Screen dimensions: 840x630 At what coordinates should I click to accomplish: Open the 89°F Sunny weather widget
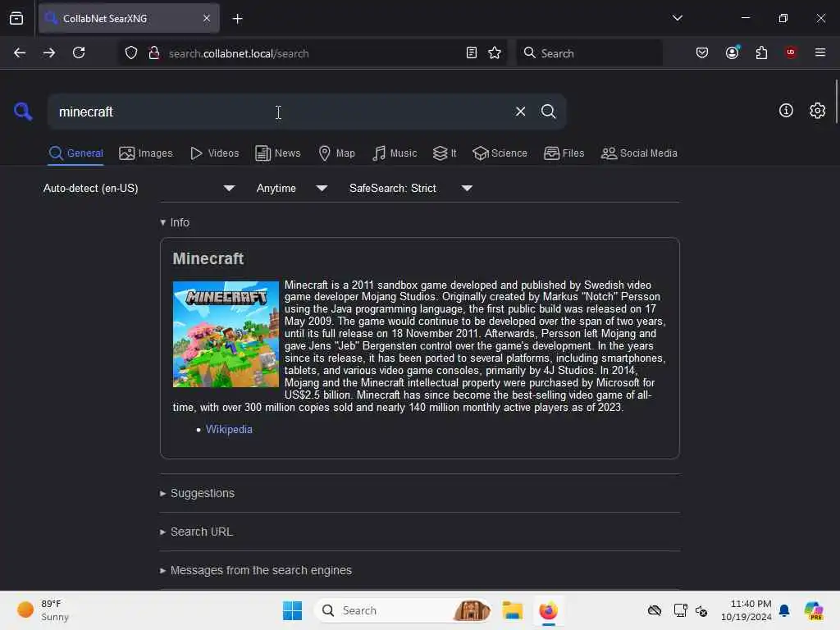(43, 610)
